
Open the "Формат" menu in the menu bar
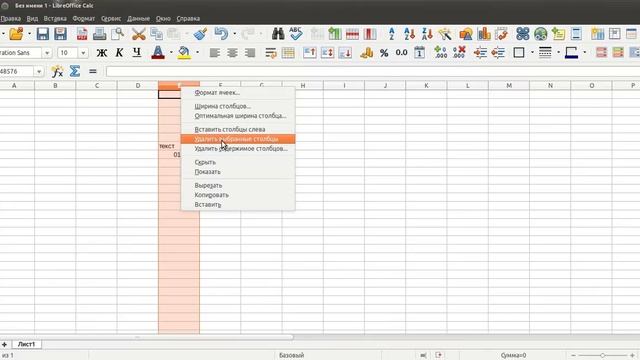84,19
